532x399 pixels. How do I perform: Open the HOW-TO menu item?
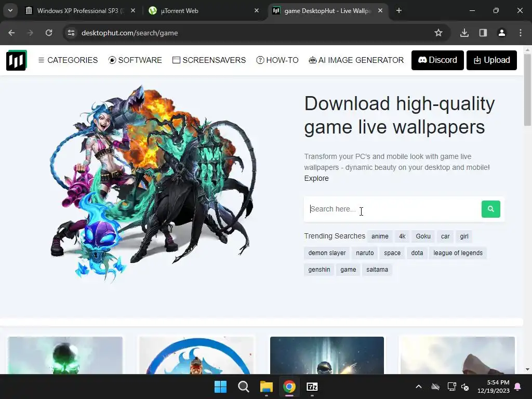[x=277, y=60]
